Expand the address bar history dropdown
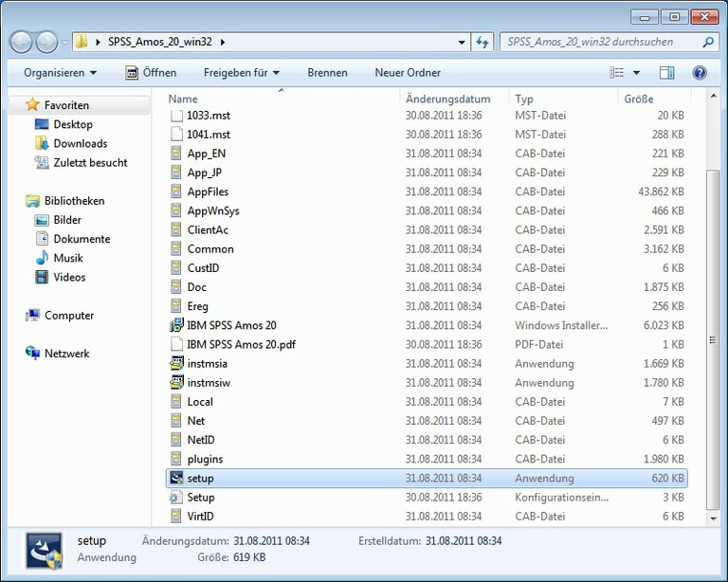Image resolution: width=728 pixels, height=582 pixels. click(x=462, y=43)
